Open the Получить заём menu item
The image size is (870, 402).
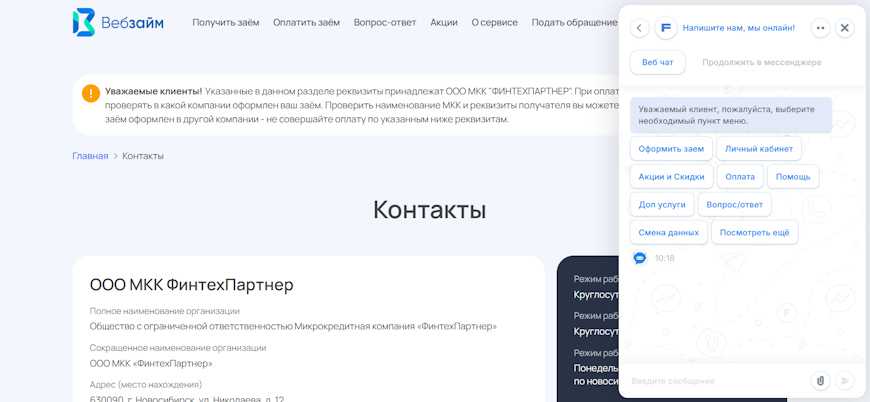(x=226, y=23)
